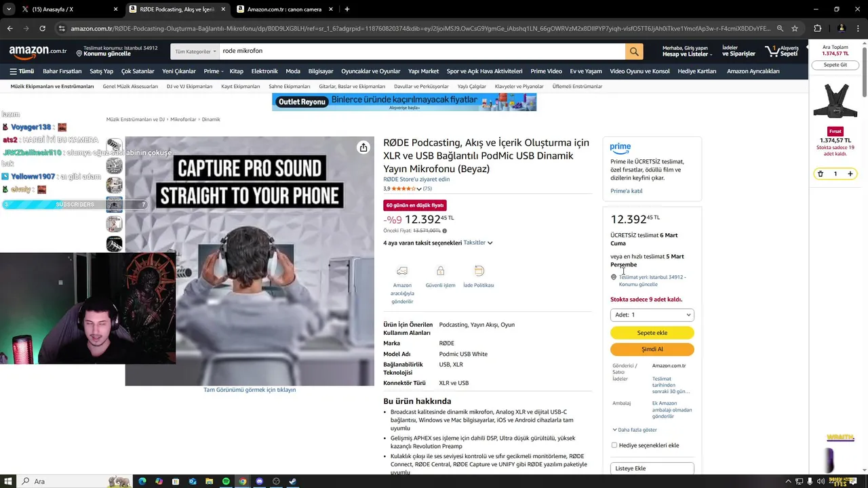Click the Amazon aracılığıyla gönderilir icon

click(402, 271)
